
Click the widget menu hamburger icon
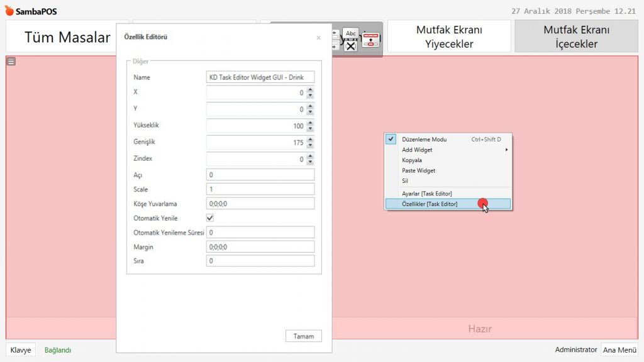click(11, 61)
